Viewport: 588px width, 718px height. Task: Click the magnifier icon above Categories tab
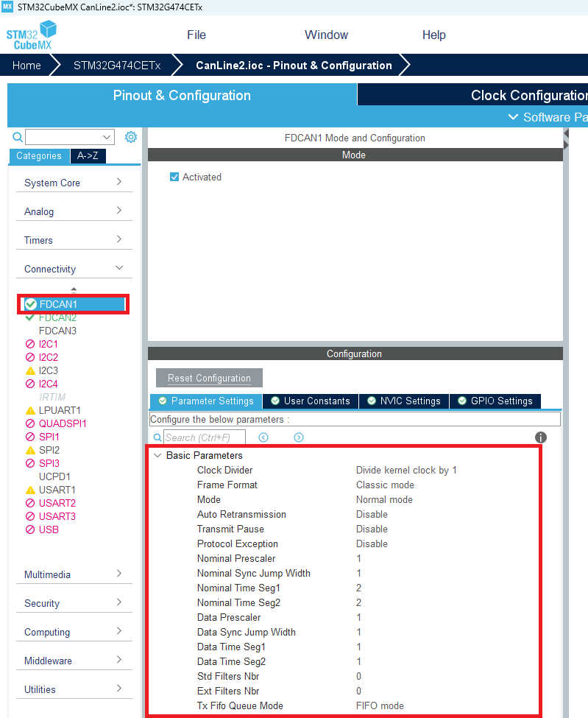18,137
